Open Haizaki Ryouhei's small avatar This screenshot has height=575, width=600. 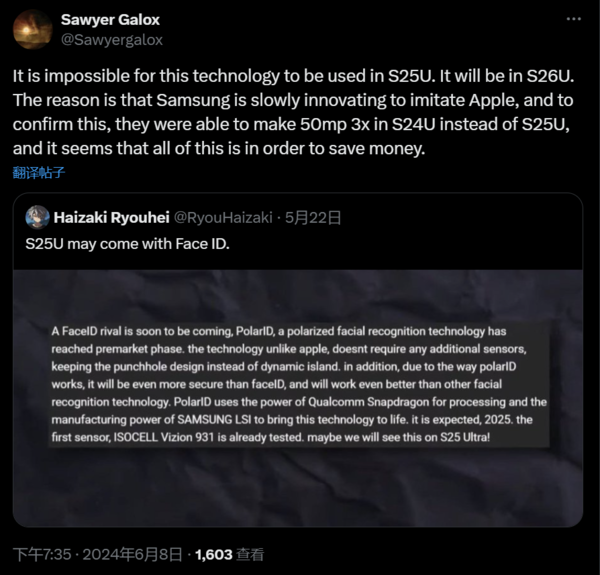click(37, 217)
